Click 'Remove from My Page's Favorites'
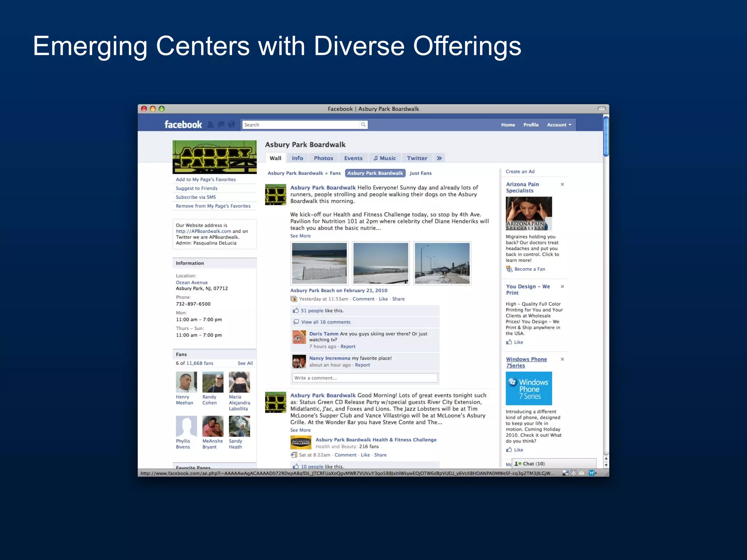The width and height of the screenshot is (747, 560). 213,206
